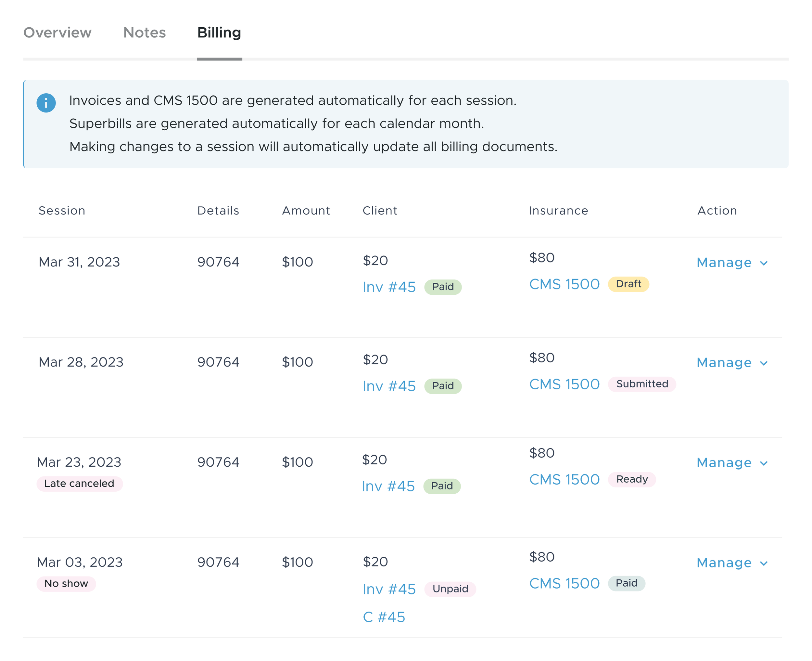Viewport: 812px width, 661px height.
Task: Open Inv #45 link in Mar 28 row
Action: pyautogui.click(x=389, y=386)
